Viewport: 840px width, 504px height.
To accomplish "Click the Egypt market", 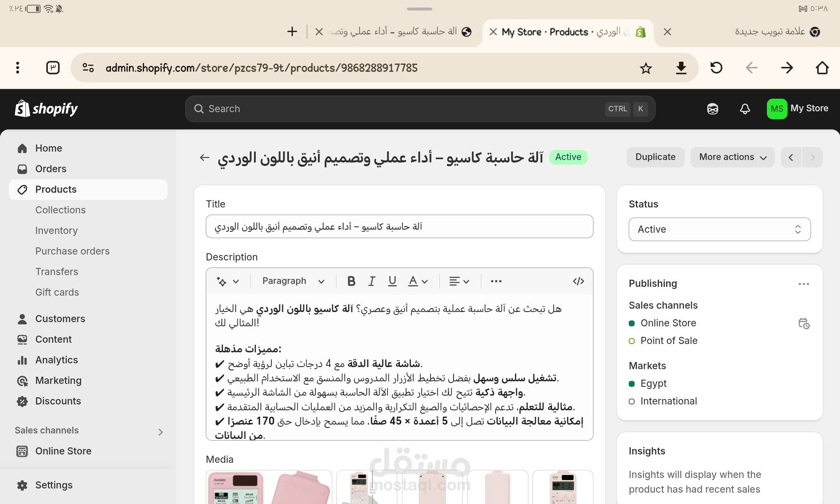I will pyautogui.click(x=654, y=383).
